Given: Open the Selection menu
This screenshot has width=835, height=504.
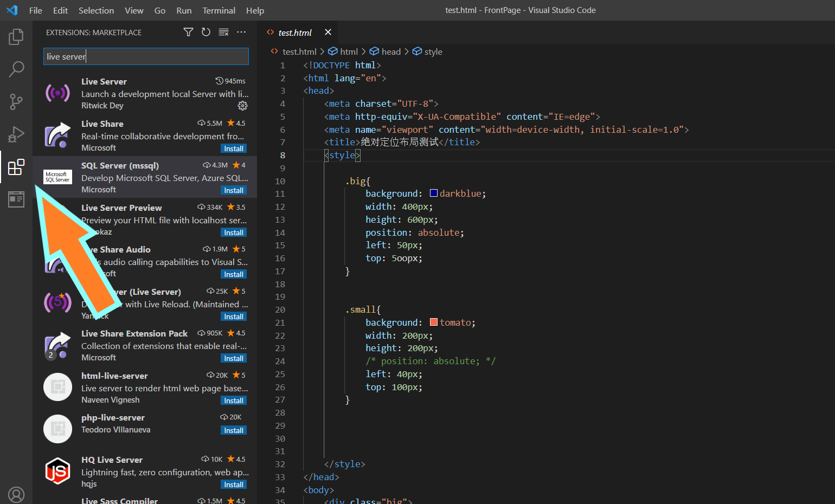Looking at the screenshot, I should coord(96,10).
